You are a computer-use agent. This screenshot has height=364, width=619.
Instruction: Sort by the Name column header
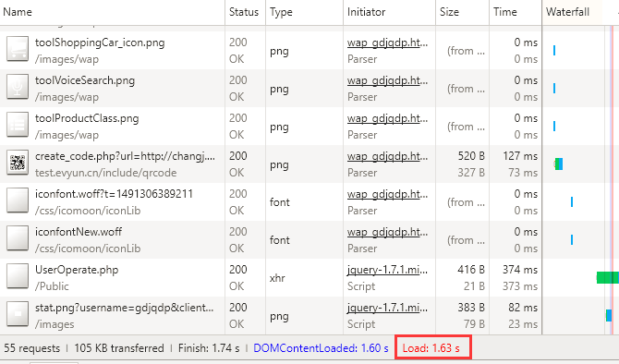113,12
